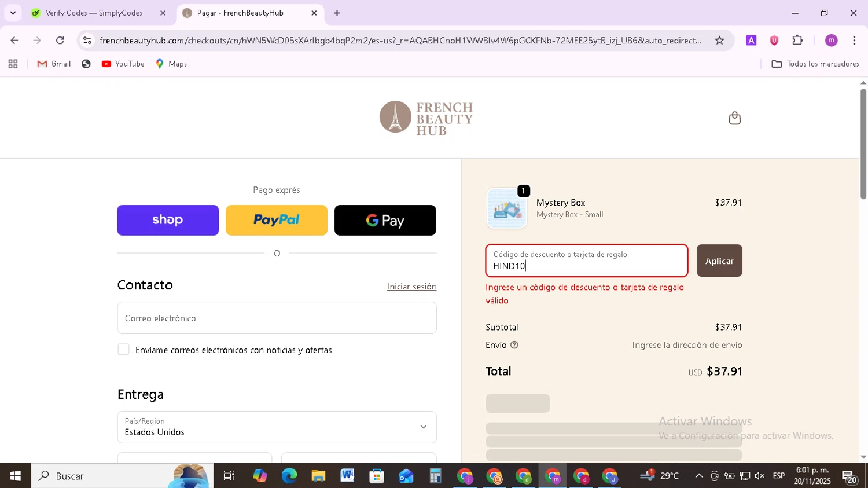
Task: Click the browser address bar URL
Action: click(400, 41)
